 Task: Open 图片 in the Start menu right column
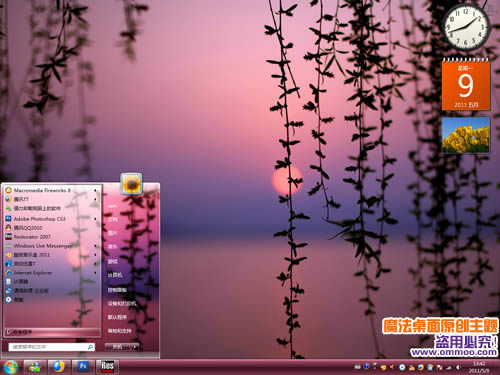113,233
